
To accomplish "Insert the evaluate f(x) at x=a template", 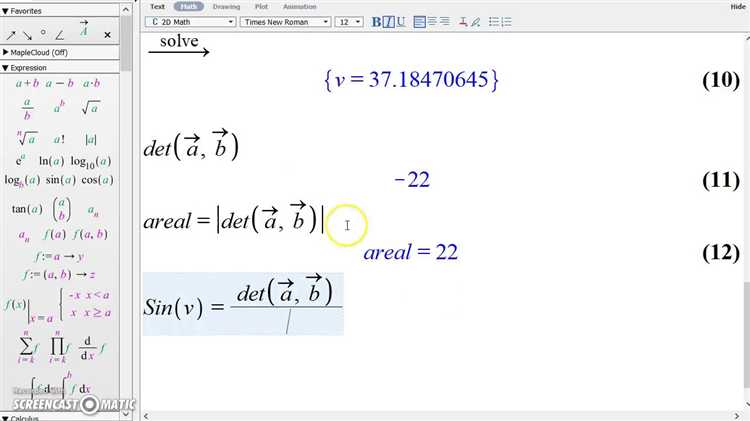I will click(28, 310).
